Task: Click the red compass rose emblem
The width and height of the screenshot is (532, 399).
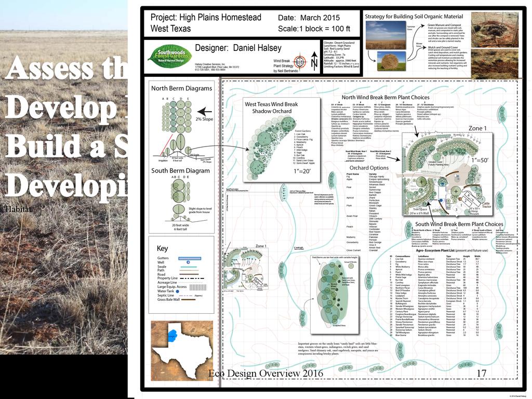Action: tap(300, 60)
